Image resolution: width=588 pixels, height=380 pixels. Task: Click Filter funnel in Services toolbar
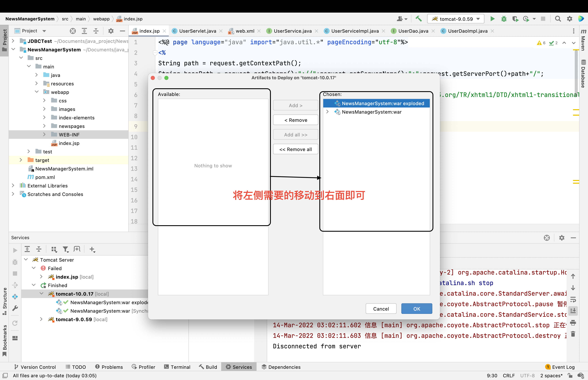[65, 250]
